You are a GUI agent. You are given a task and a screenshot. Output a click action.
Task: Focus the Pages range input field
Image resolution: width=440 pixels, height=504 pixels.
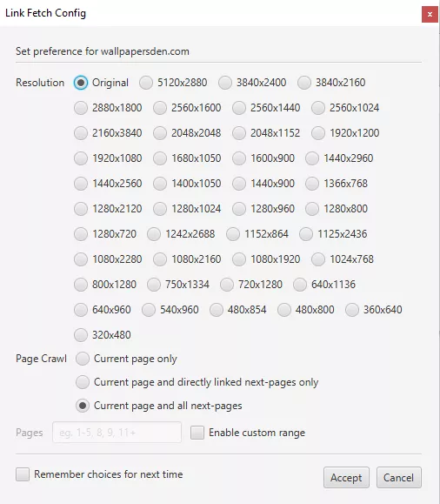pos(117,433)
